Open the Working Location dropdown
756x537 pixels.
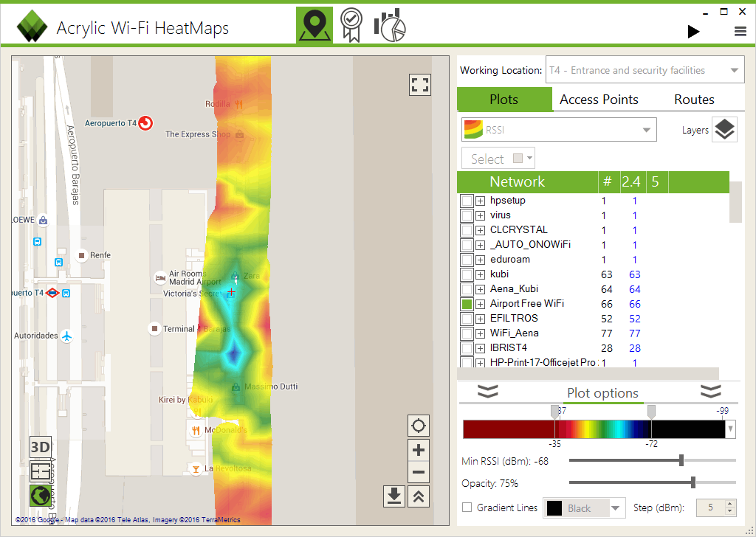645,70
